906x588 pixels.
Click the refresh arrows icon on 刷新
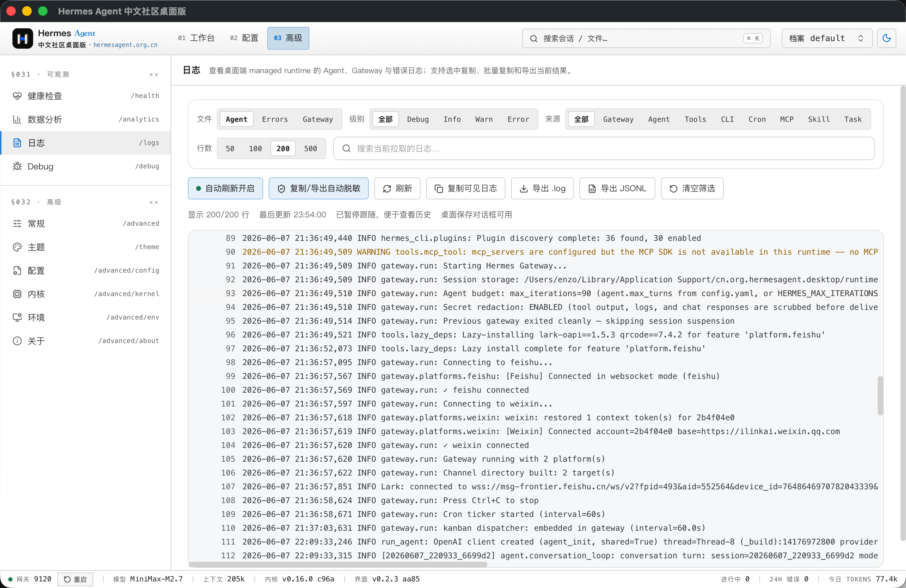pyautogui.click(x=387, y=189)
